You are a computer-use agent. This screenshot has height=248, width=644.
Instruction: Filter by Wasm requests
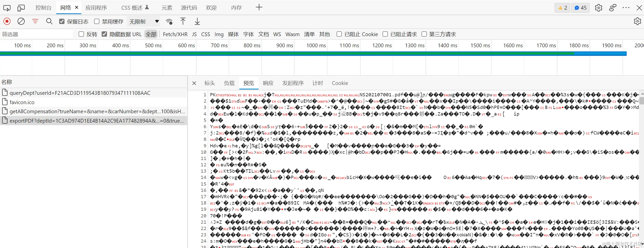pos(293,34)
